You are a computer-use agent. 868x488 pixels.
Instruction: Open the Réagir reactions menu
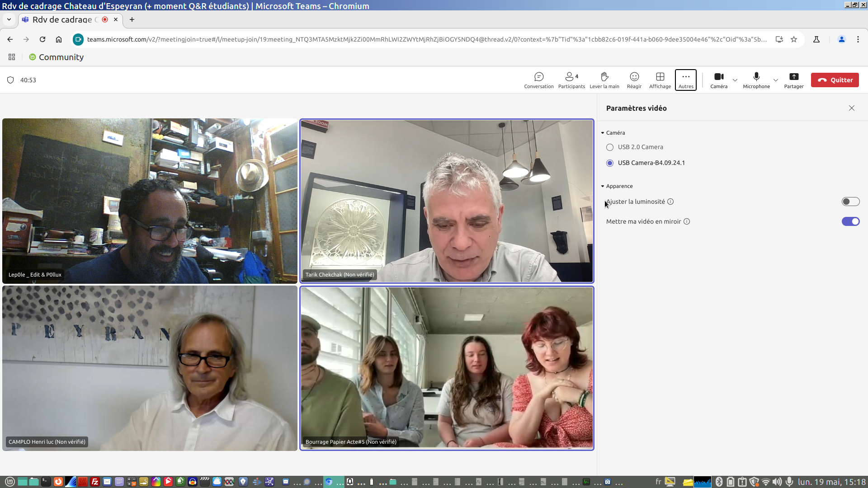[x=634, y=80]
